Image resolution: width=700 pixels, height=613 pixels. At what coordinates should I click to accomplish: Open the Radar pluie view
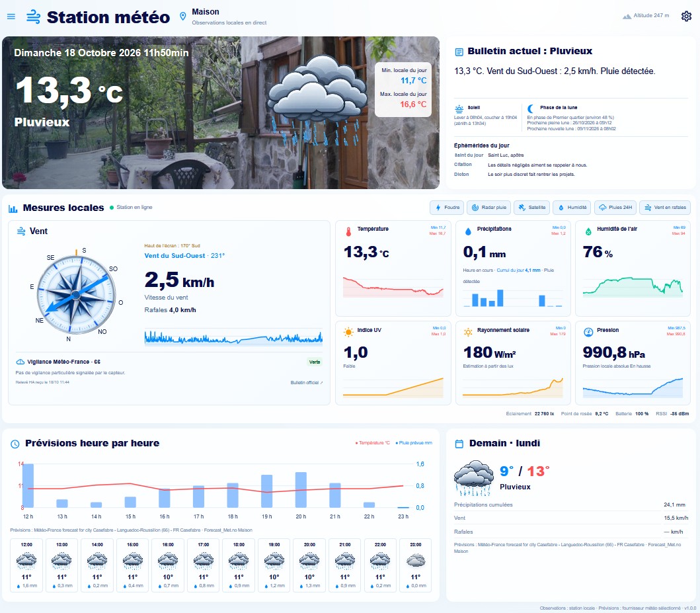click(x=490, y=208)
